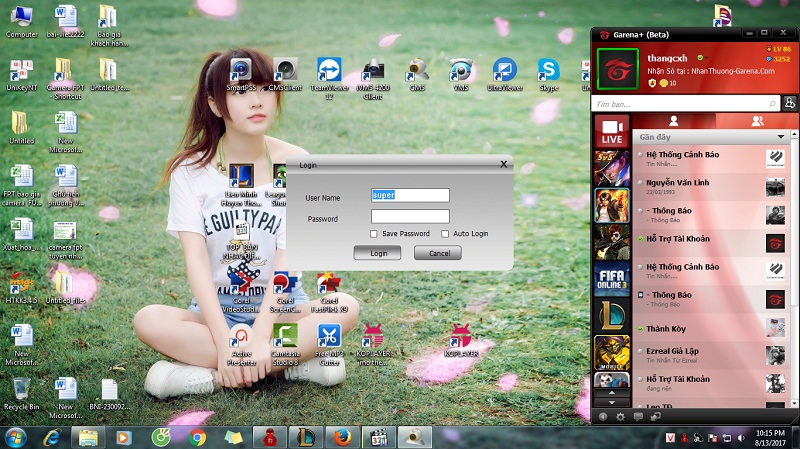
Task: Enable the Save Password checkbox
Action: coord(374,233)
